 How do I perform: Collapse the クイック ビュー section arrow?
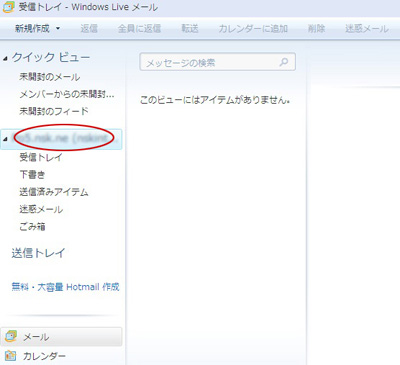(5, 59)
